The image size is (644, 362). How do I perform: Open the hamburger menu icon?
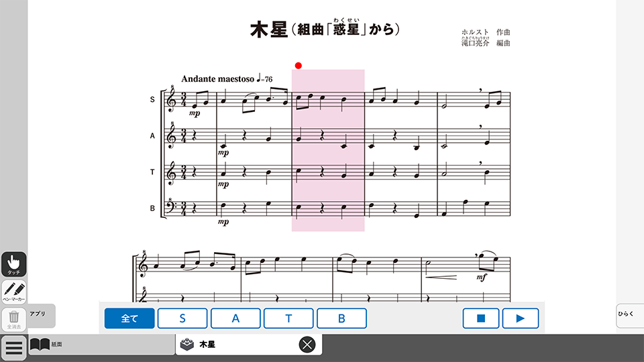click(13, 348)
